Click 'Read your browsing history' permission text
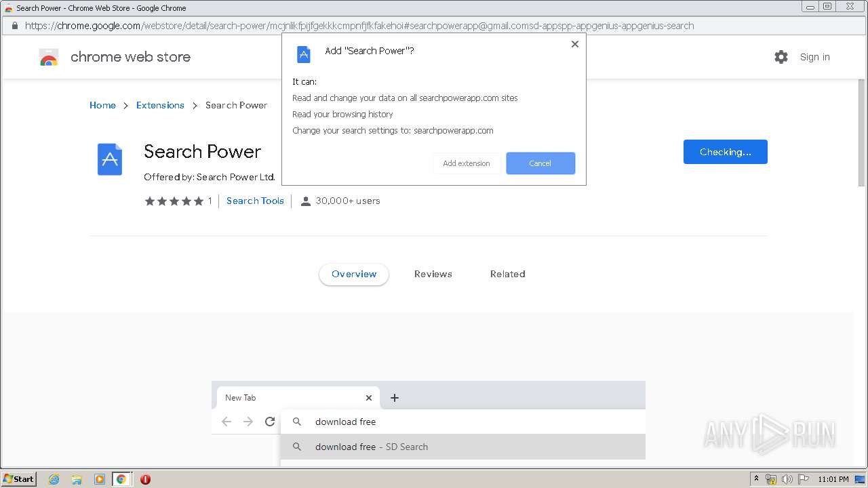868x488 pixels. pyautogui.click(x=342, y=114)
